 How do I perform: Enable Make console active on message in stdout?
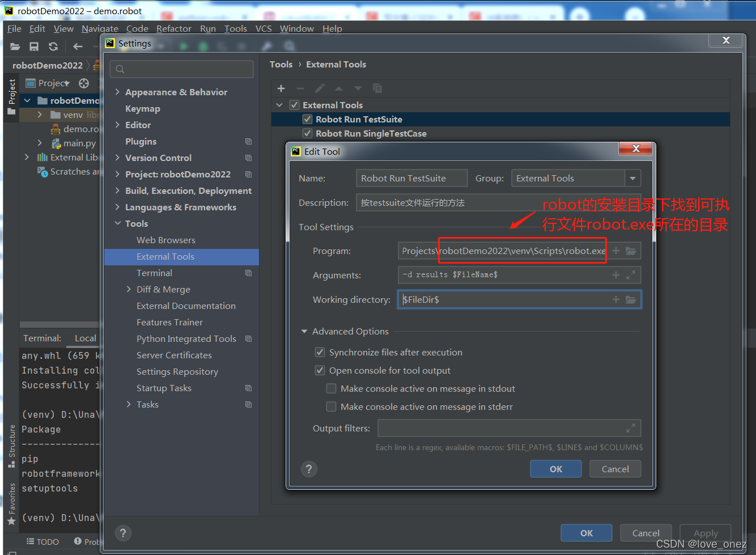[x=331, y=388]
